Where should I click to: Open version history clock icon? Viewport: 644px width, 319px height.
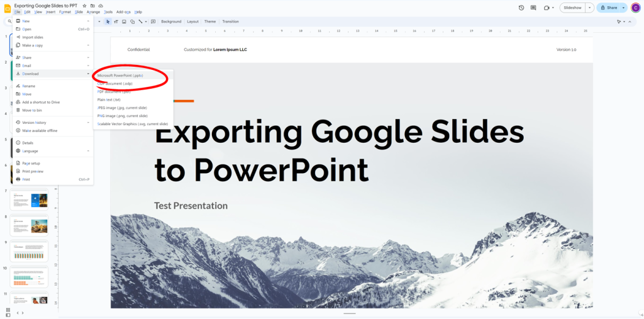tap(521, 8)
